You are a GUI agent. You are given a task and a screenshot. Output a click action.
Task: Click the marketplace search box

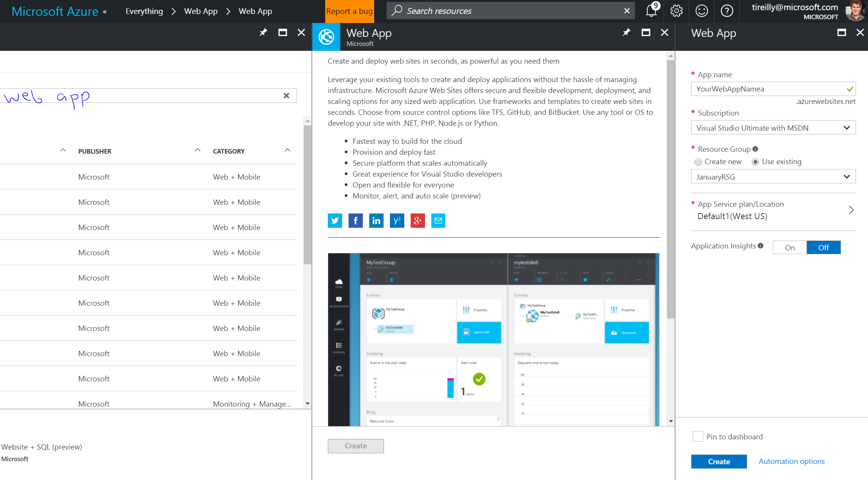click(148, 96)
